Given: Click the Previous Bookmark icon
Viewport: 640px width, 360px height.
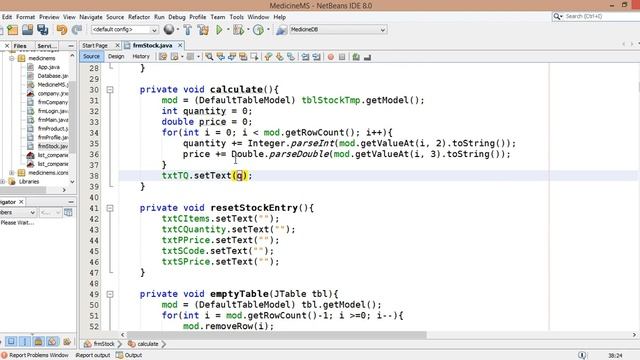Looking at the screenshot, I should coord(268,57).
